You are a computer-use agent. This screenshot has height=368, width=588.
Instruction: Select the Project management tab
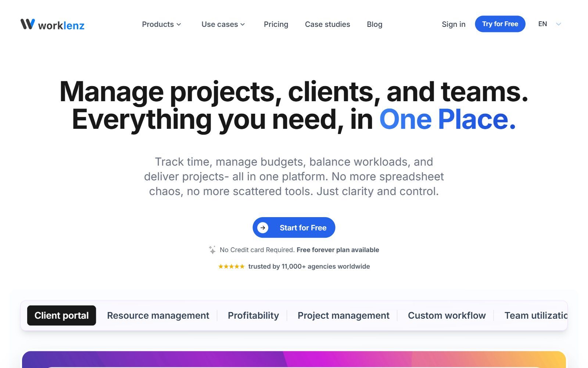point(344,315)
